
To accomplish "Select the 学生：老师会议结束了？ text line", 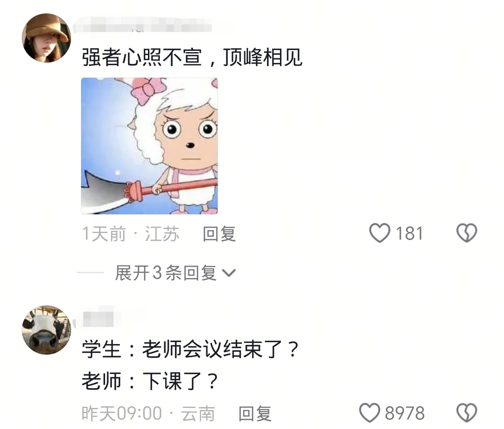I will [190, 349].
